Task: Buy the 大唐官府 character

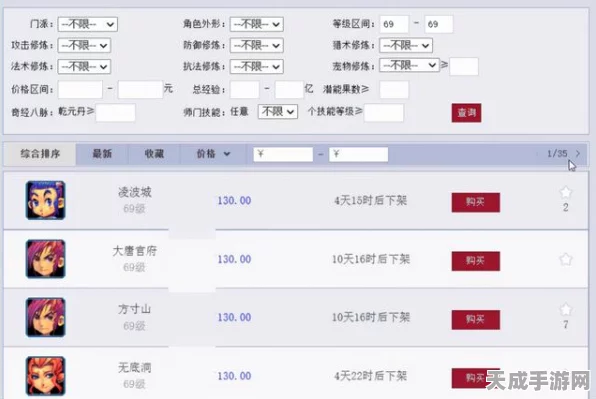Action: pos(476,261)
